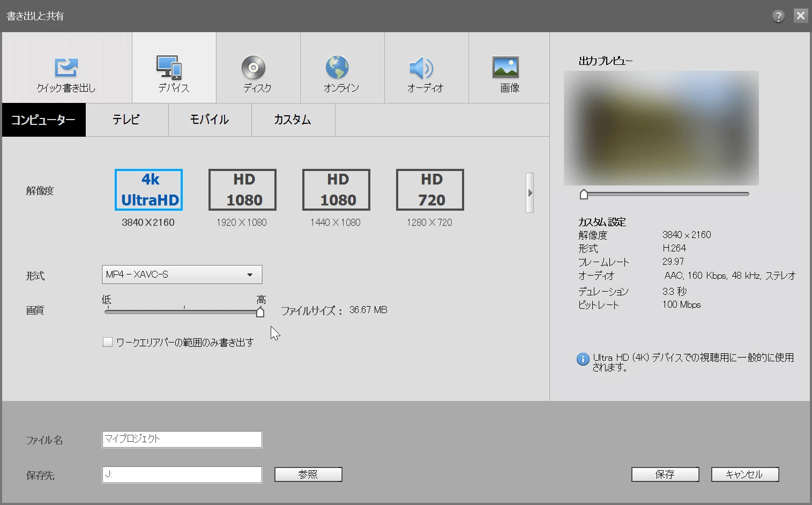
Task: Click the 参照 browse button
Action: click(308, 474)
